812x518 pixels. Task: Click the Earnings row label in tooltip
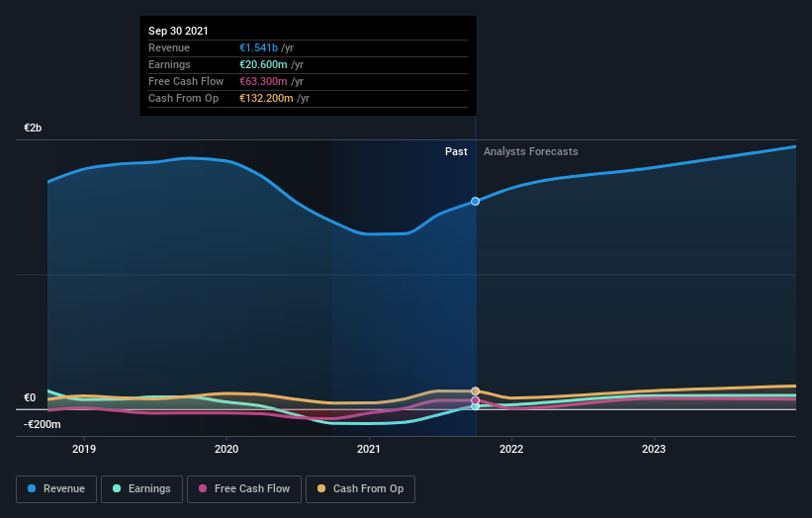point(169,64)
